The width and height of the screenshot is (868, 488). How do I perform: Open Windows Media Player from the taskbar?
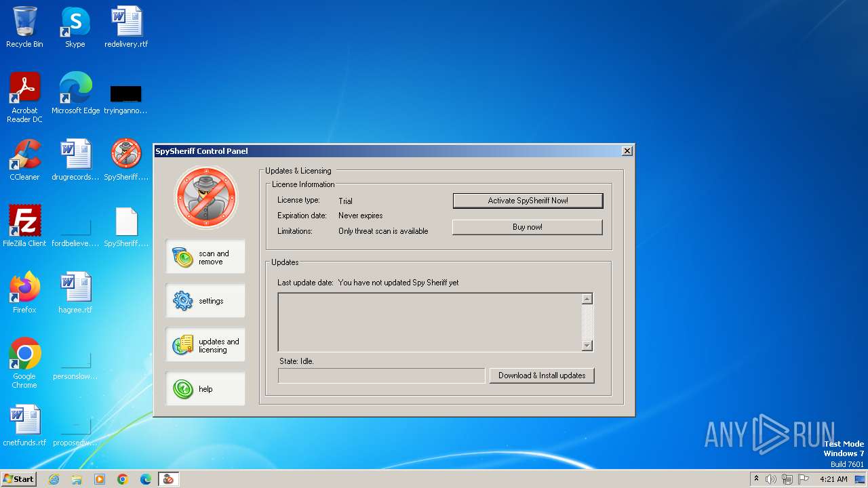tap(100, 479)
